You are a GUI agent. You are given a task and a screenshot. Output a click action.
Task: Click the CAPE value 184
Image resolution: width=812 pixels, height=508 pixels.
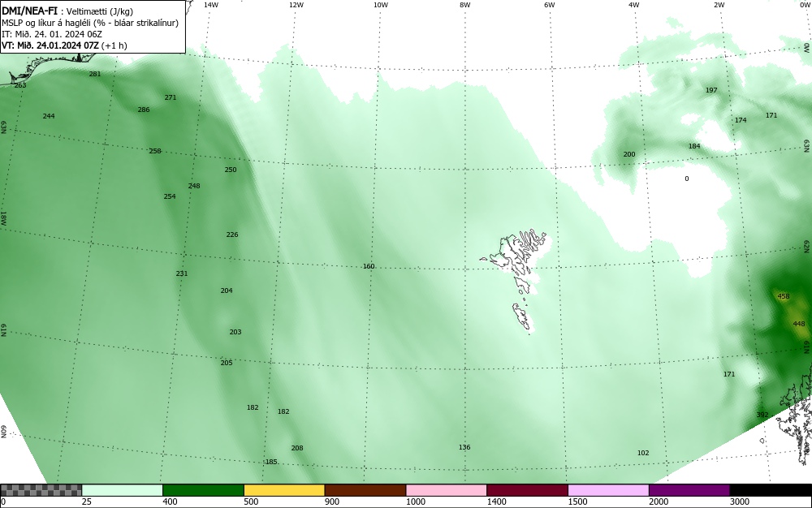pos(694,146)
